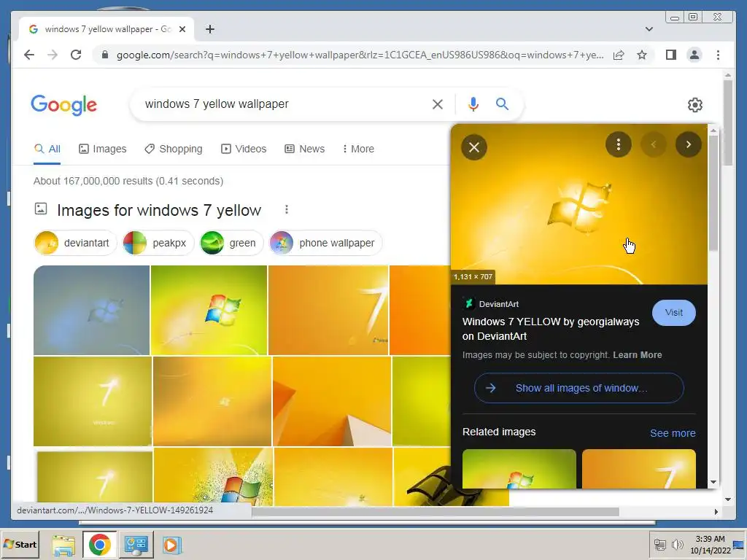
Task: Open Google quick settings gear
Action: [x=695, y=105]
